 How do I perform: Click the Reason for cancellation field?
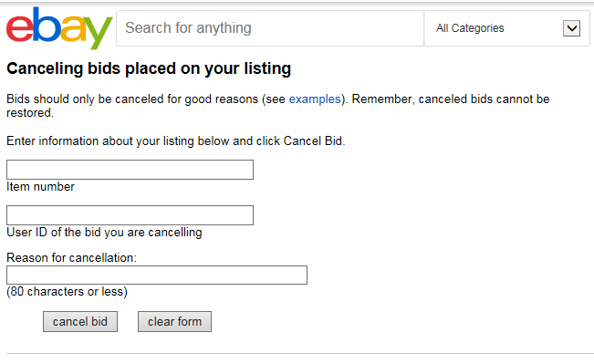(x=157, y=275)
